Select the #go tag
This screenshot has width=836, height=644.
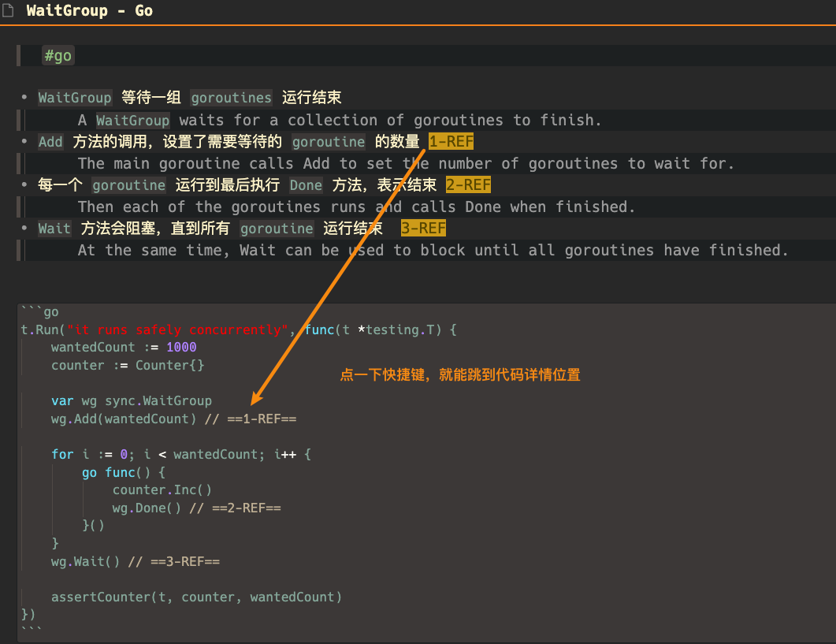point(58,55)
